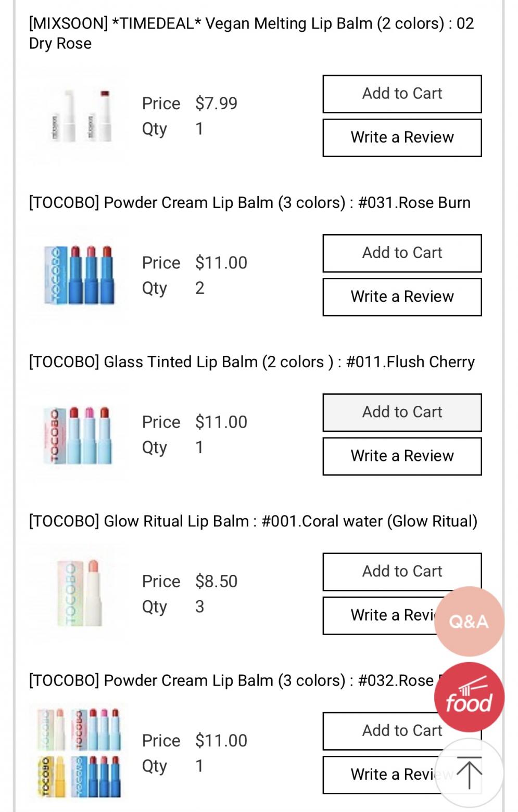Add Glow Ritual Coral water to cart
The width and height of the screenshot is (518, 812).
(x=402, y=572)
